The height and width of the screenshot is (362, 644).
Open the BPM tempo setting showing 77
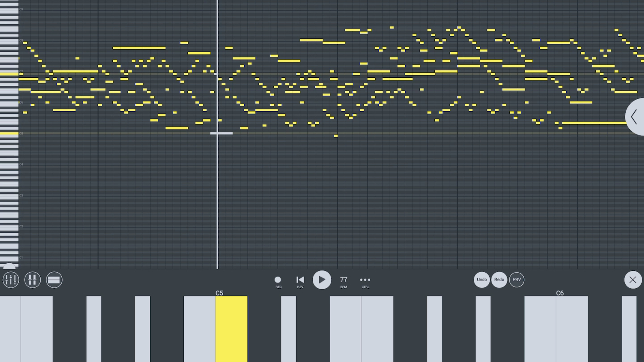[343, 282]
